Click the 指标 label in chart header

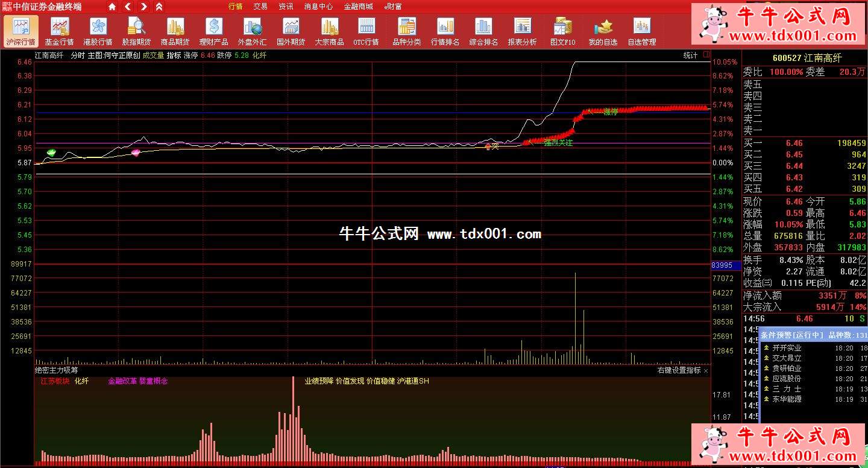point(174,55)
